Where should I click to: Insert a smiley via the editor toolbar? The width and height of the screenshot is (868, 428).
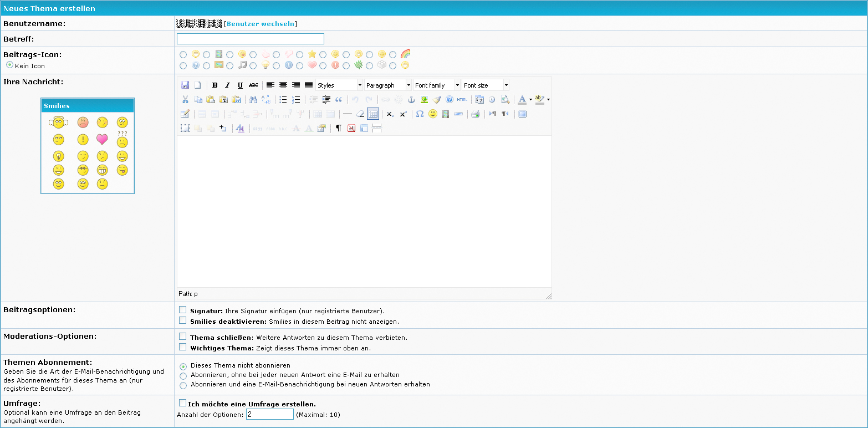pos(432,114)
